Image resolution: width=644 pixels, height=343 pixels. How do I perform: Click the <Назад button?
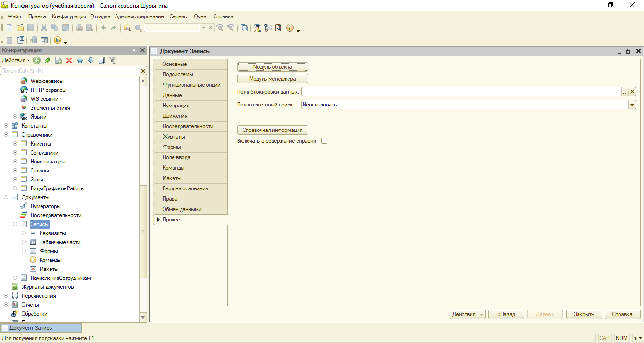click(x=506, y=314)
